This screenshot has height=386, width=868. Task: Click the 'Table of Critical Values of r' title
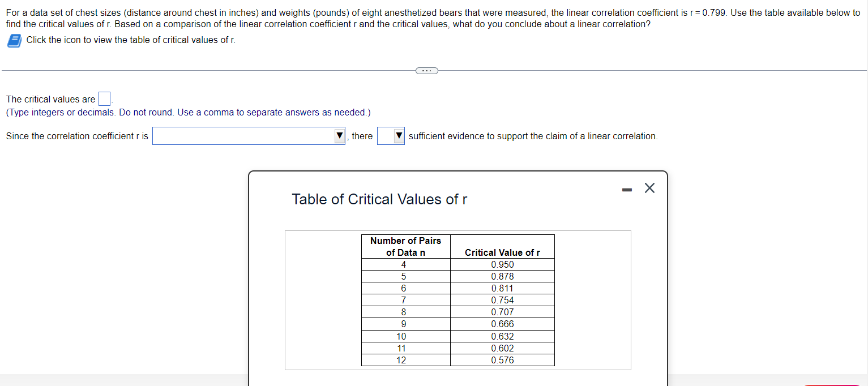[379, 199]
